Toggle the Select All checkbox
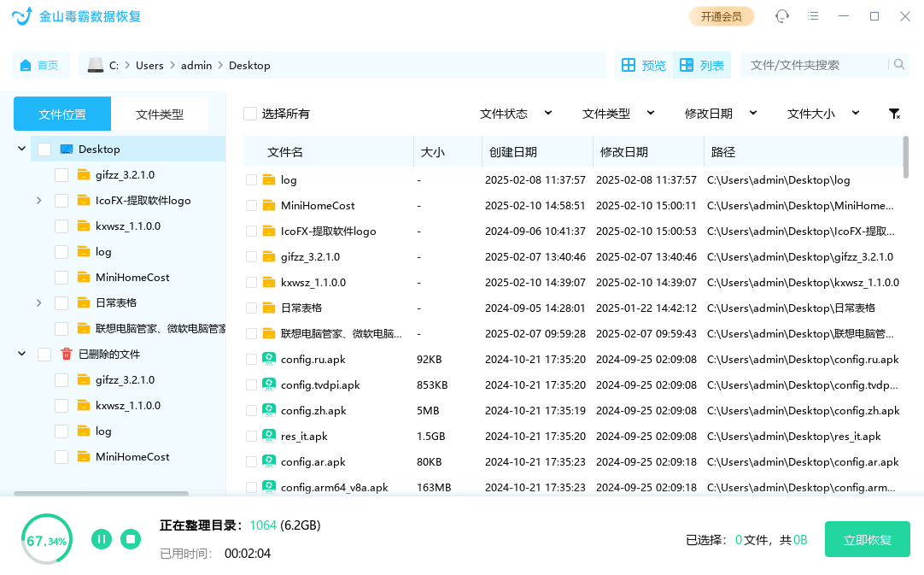This screenshot has height=575, width=924. click(x=250, y=114)
